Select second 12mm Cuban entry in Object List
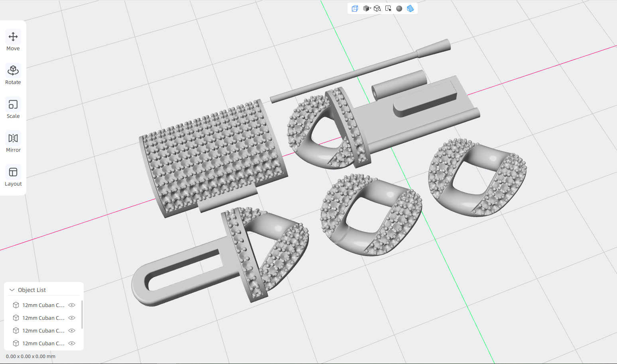 (x=43, y=318)
